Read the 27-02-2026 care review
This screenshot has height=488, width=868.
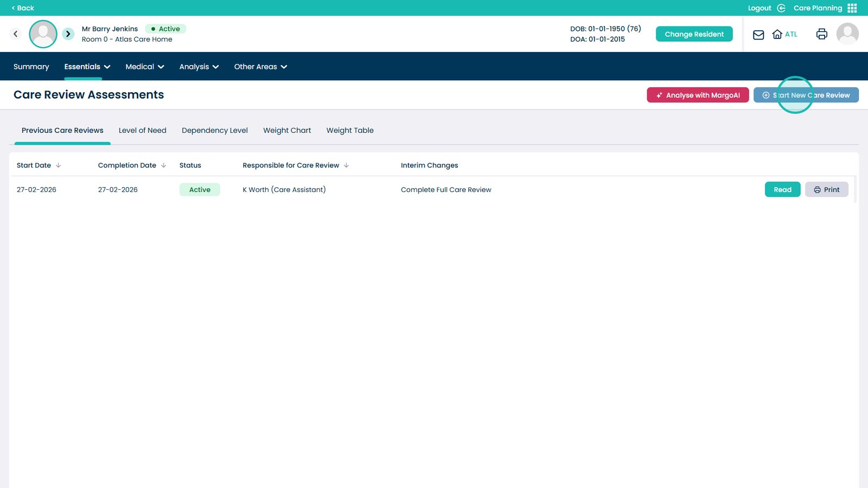tap(782, 189)
